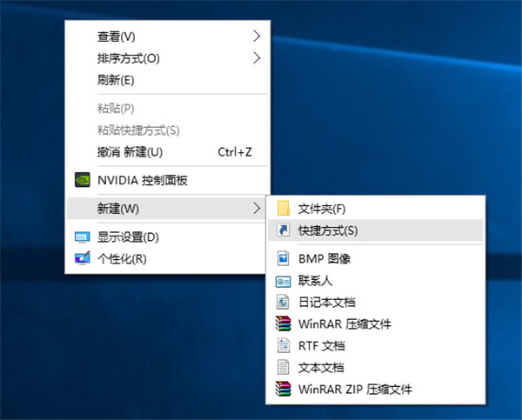This screenshot has height=420, width=522.
Task: Click the plain text document icon
Action: (x=283, y=368)
